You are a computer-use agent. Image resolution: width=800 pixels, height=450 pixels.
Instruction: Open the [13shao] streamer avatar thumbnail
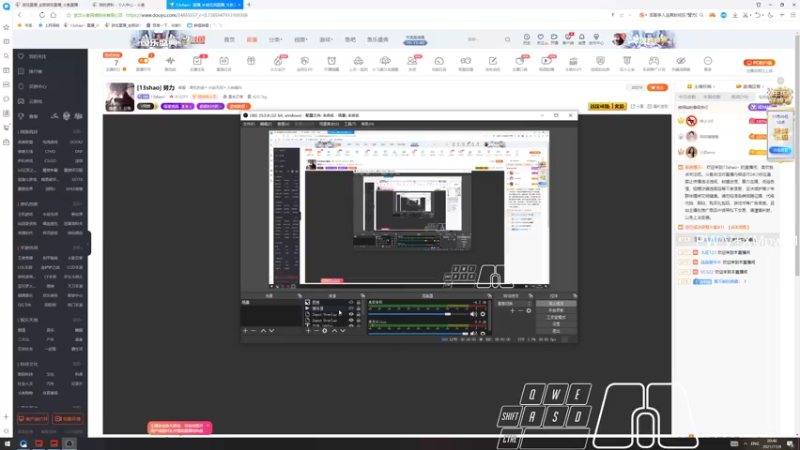pyautogui.click(x=119, y=97)
